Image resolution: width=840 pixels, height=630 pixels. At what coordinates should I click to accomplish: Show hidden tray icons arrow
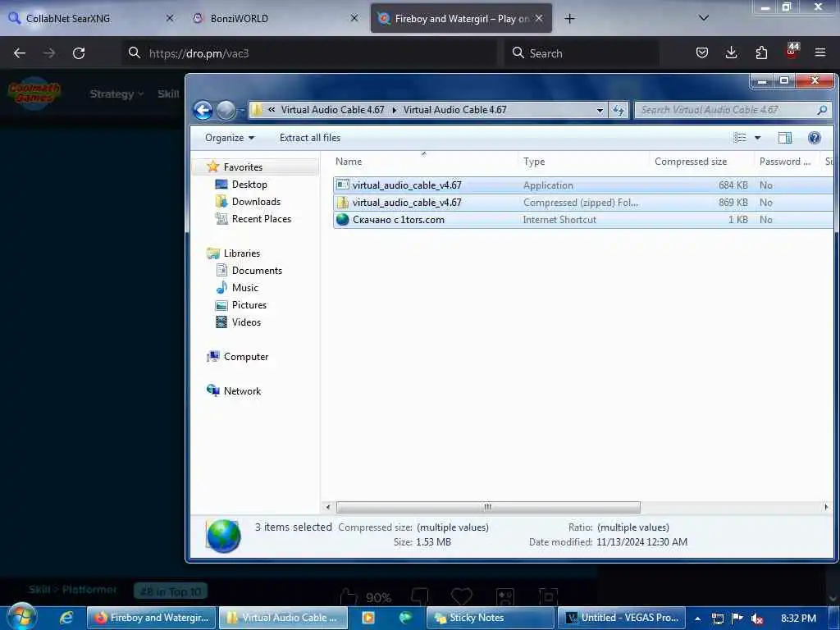coord(697,619)
